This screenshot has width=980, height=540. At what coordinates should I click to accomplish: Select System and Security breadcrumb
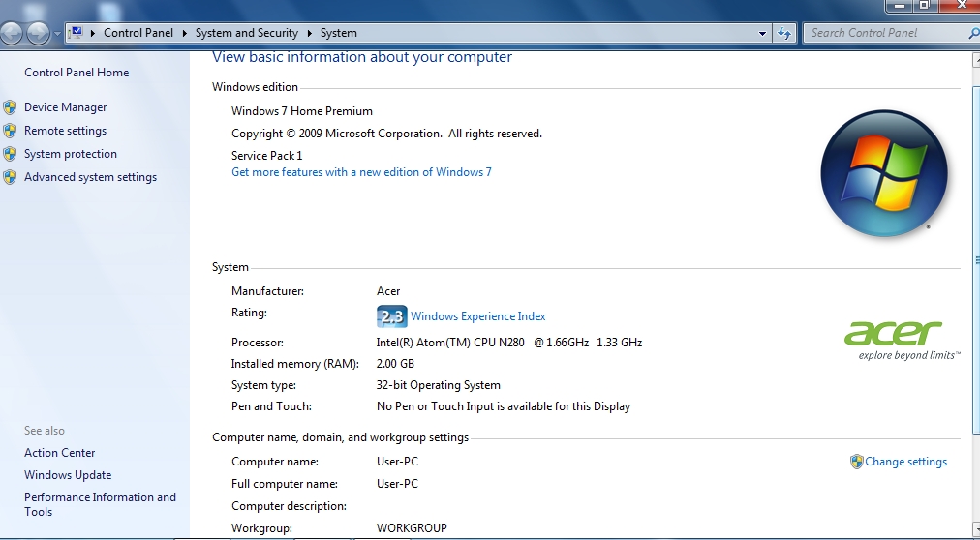246,33
